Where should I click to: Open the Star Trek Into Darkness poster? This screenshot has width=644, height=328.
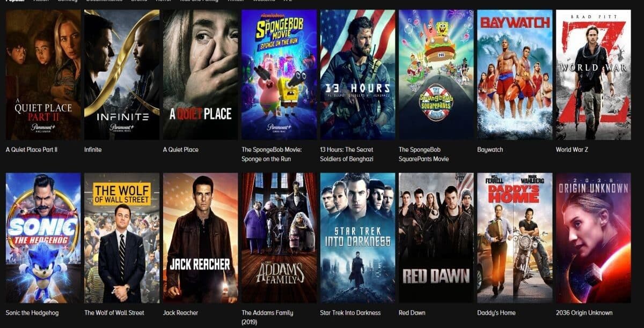tap(357, 238)
